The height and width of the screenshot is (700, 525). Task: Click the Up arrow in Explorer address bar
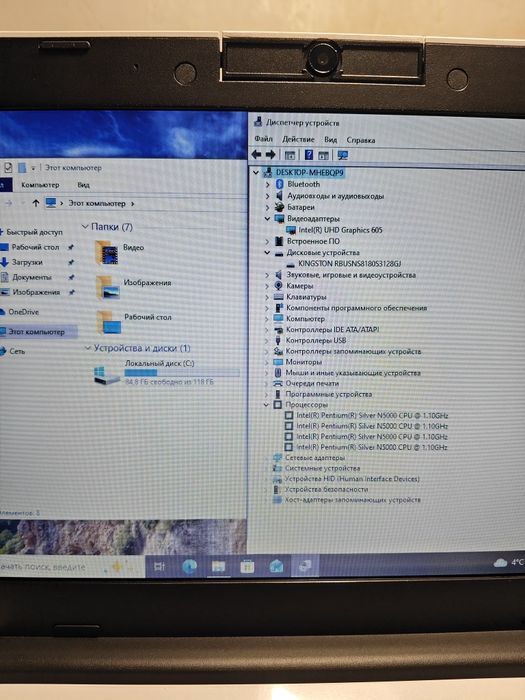point(36,203)
